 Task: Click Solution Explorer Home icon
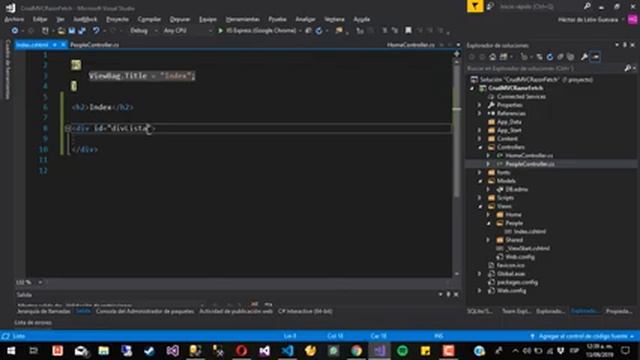tap(493, 57)
